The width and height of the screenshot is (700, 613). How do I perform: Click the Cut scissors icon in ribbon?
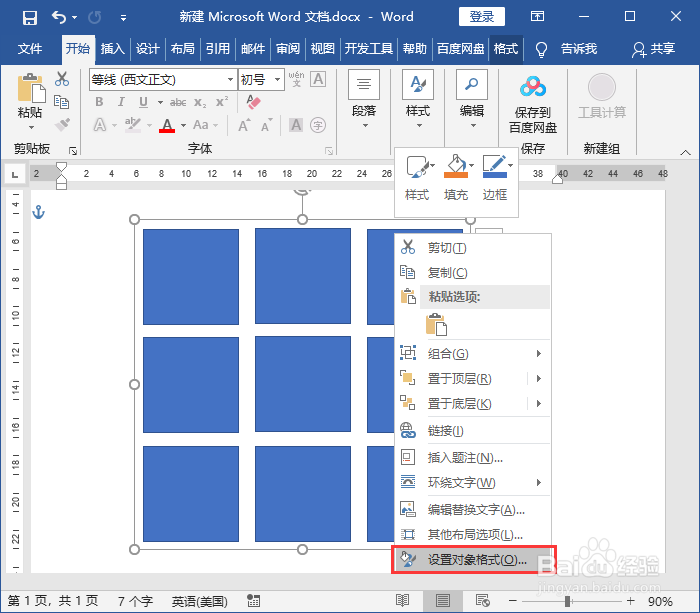pyautogui.click(x=62, y=79)
